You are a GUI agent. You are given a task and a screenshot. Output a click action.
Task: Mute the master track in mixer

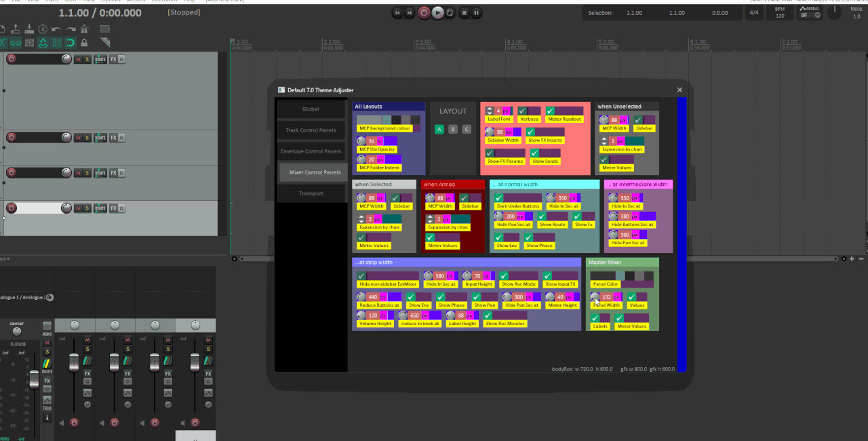coord(47,343)
